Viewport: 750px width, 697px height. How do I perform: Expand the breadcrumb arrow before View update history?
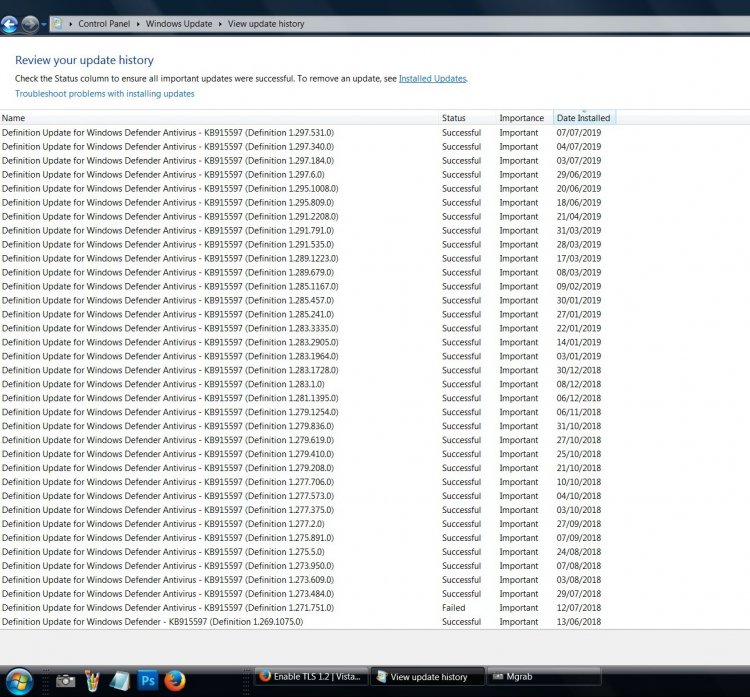pos(220,24)
